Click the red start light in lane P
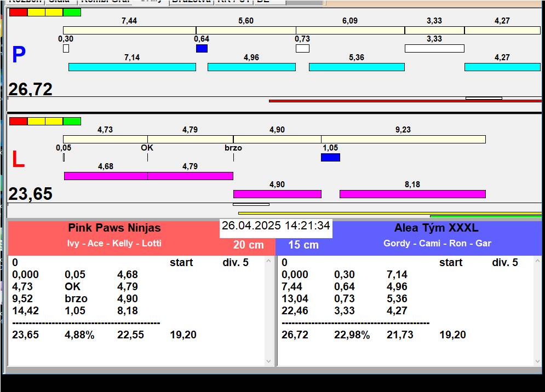This screenshot has width=545, height=392. [18, 12]
